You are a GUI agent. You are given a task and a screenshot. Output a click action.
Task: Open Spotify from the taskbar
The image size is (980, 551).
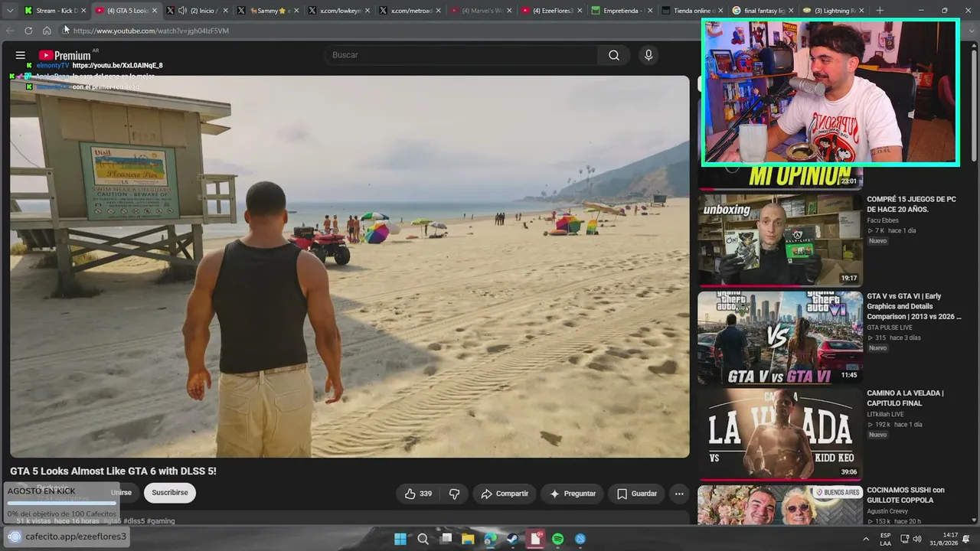click(x=558, y=539)
